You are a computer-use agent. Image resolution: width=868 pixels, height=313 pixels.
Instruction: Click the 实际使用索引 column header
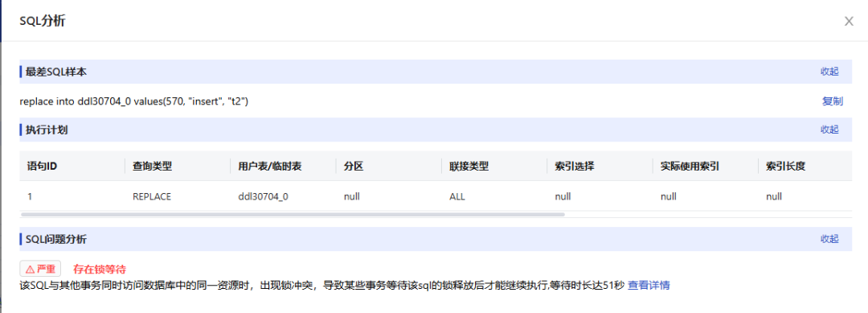click(x=690, y=166)
